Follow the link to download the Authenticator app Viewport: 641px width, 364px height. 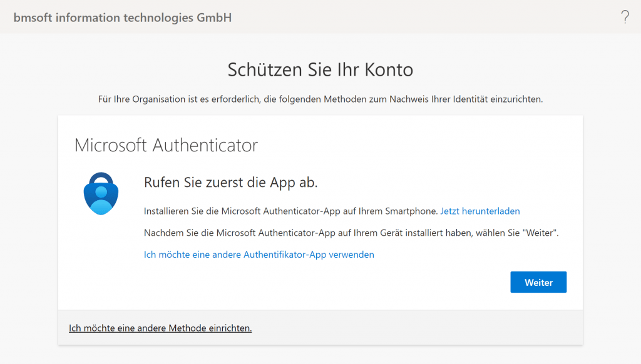pyautogui.click(x=479, y=211)
